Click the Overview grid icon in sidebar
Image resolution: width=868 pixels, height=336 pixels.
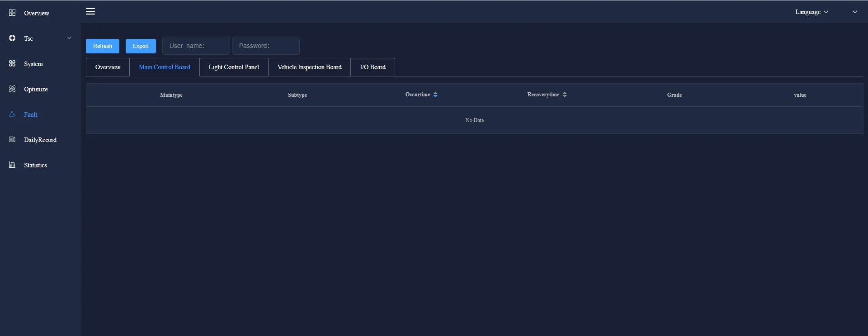click(12, 13)
